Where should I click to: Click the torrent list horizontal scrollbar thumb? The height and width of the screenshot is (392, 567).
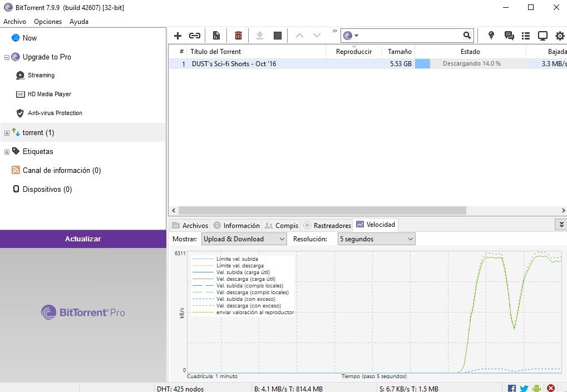click(x=322, y=210)
